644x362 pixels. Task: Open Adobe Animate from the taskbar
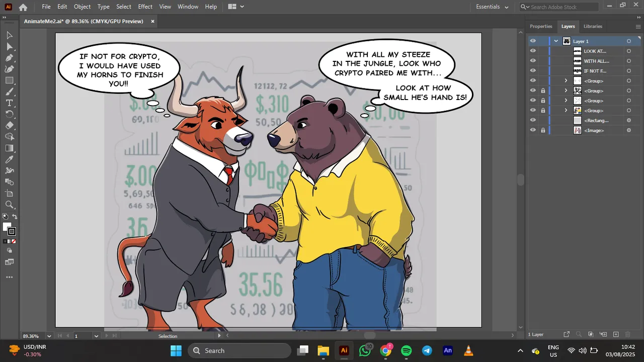(447, 350)
